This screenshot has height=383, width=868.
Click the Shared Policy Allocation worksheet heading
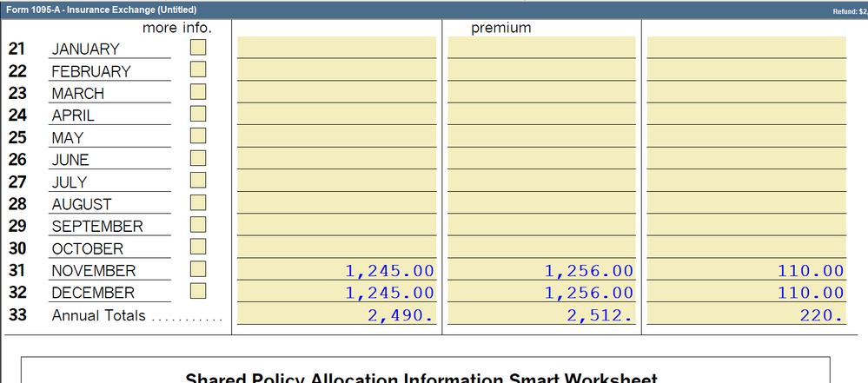click(421, 378)
